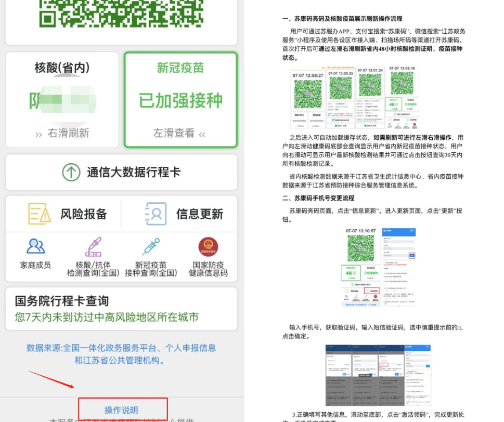Click the 风险报备 text label
This screenshot has width=504, height=422.
point(84,214)
